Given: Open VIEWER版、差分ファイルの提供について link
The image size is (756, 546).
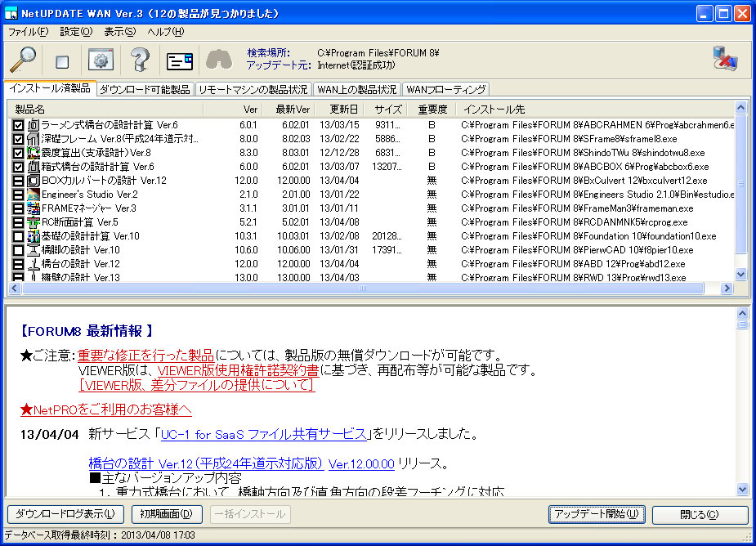Looking at the screenshot, I should pos(197,385).
